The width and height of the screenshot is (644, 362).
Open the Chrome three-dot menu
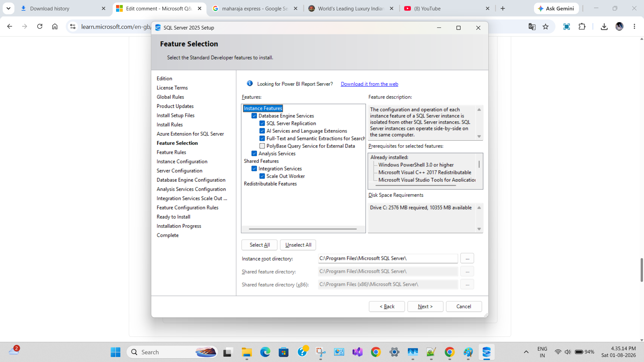[x=634, y=26]
